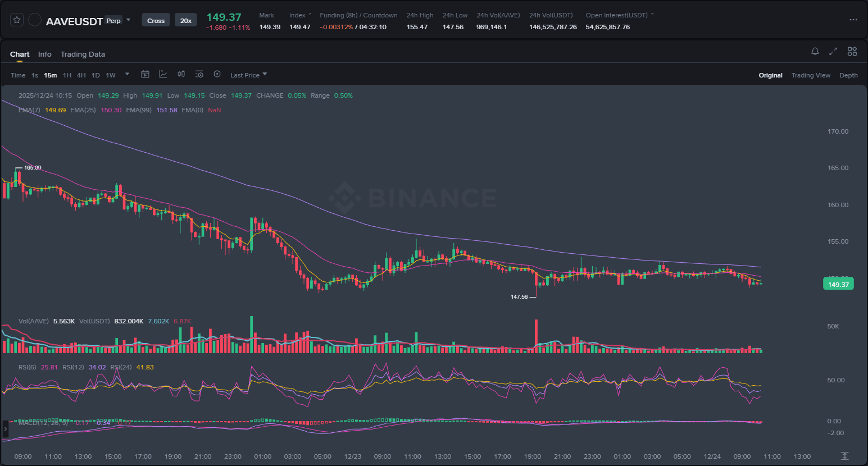Expand the Last Price dropdown
Image resolution: width=868 pixels, height=466 pixels.
coord(248,75)
